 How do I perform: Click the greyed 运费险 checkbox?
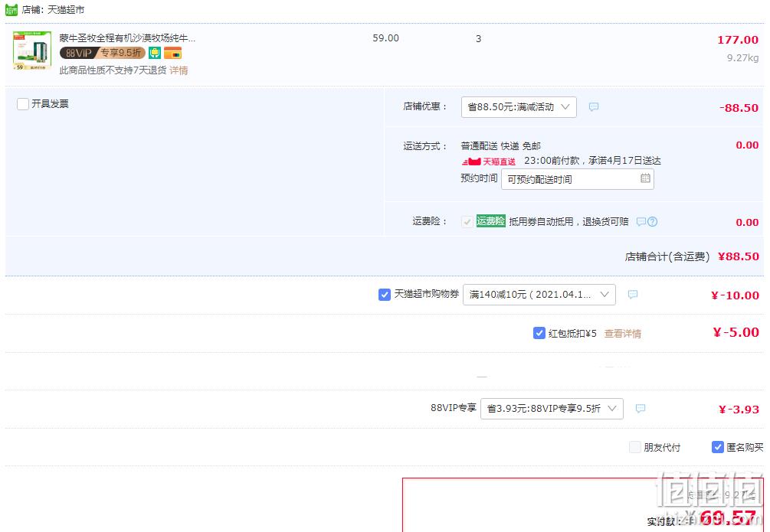[467, 222]
